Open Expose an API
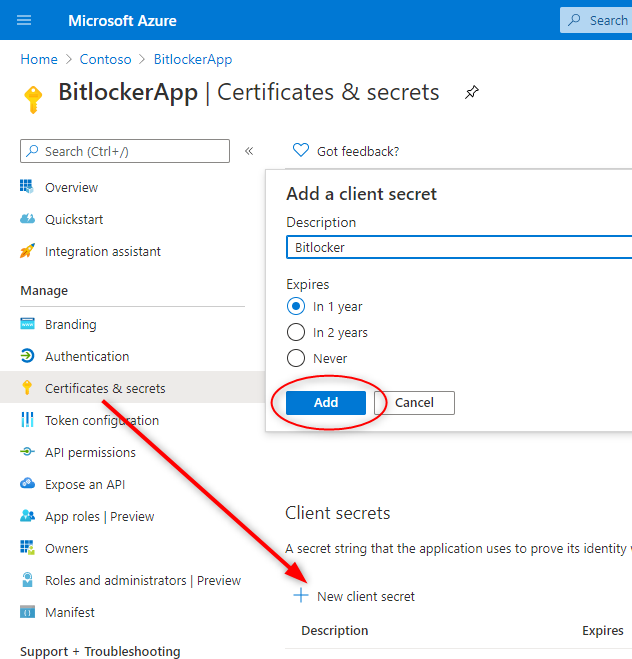The image size is (632, 659). pyautogui.click(x=85, y=484)
